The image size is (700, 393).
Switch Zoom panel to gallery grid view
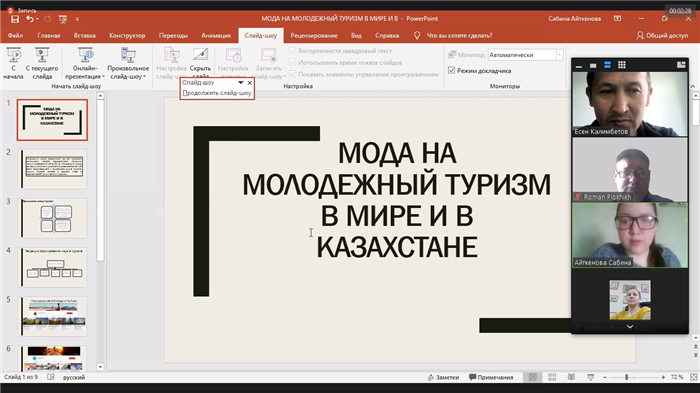tap(621, 65)
